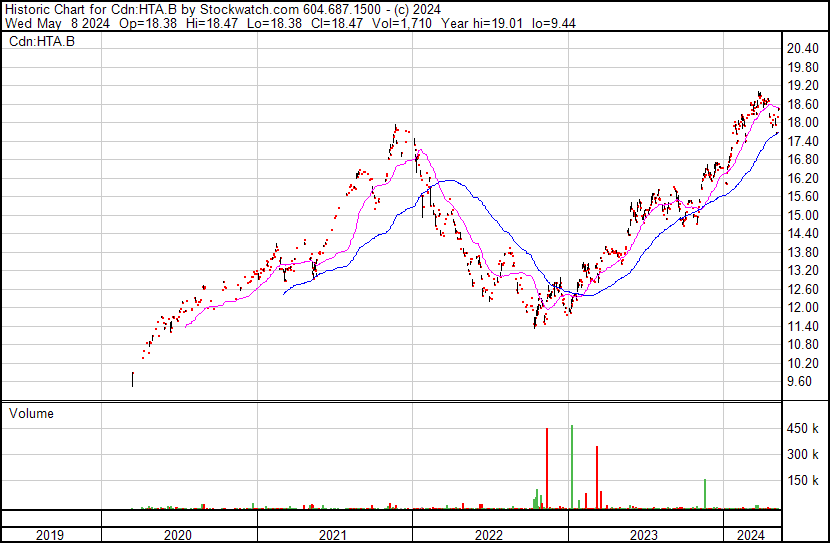Image resolution: width=830 pixels, height=543 pixels.
Task: Click the 10.80 price axis label
Action: (x=802, y=345)
